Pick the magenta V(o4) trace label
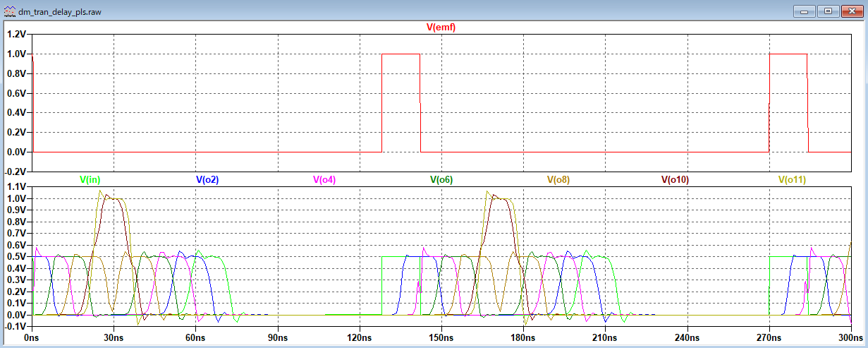This screenshot has height=348, width=868. coord(324,180)
